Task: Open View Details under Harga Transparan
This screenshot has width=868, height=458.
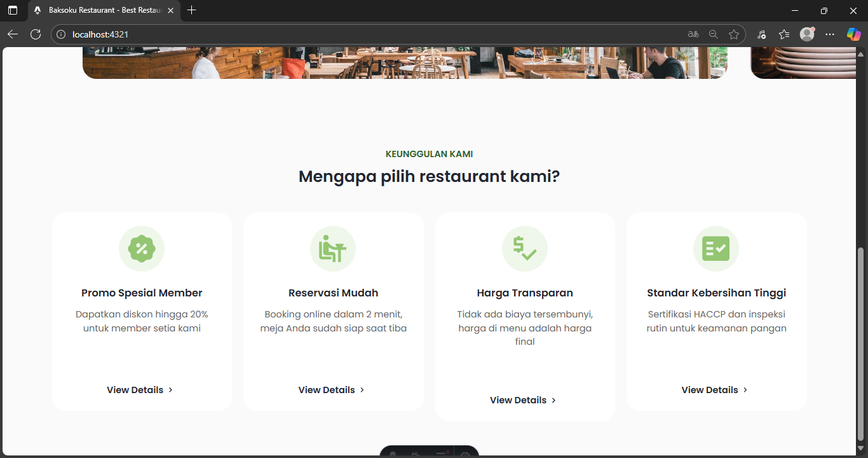Action: point(523,400)
